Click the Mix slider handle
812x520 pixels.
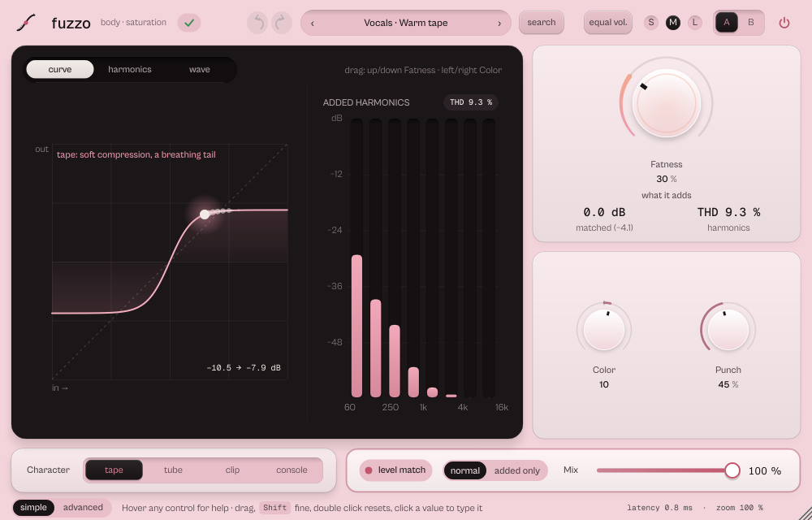click(732, 470)
